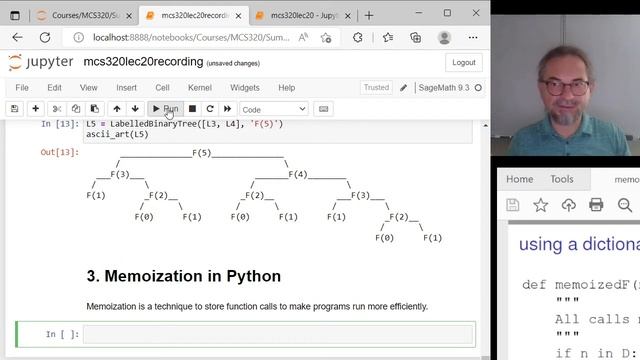Screen dimensions: 640x360
Task: Click the F(5) root node in tree output
Action: pyautogui.click(x=202, y=153)
